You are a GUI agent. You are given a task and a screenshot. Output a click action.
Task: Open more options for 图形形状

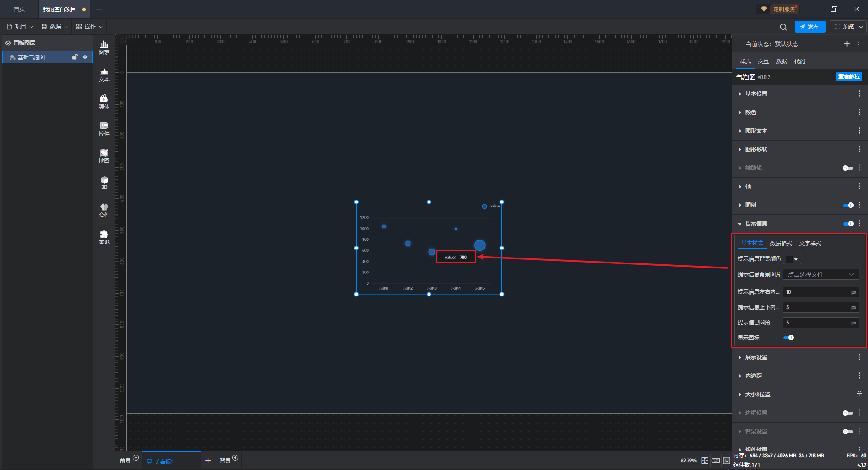coord(859,149)
